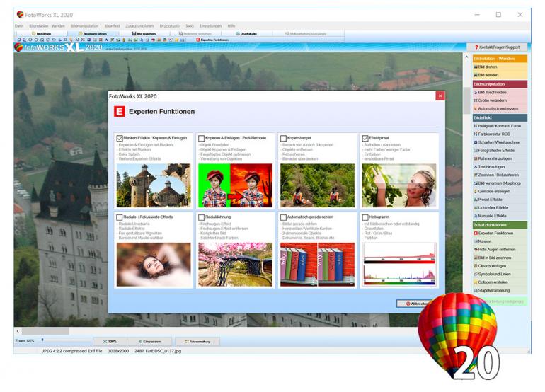Screen dimensions: 545x392
Task: Click Bild speichern toolbar button
Action: coord(144,34)
